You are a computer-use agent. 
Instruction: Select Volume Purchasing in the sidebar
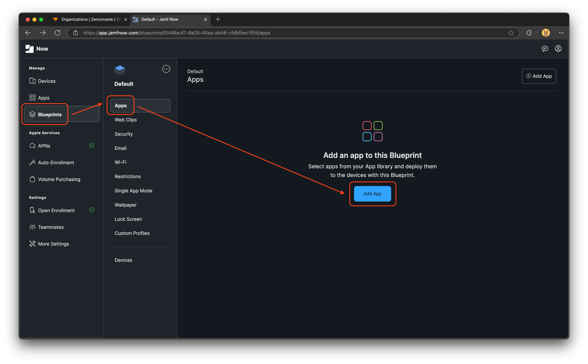(x=59, y=179)
